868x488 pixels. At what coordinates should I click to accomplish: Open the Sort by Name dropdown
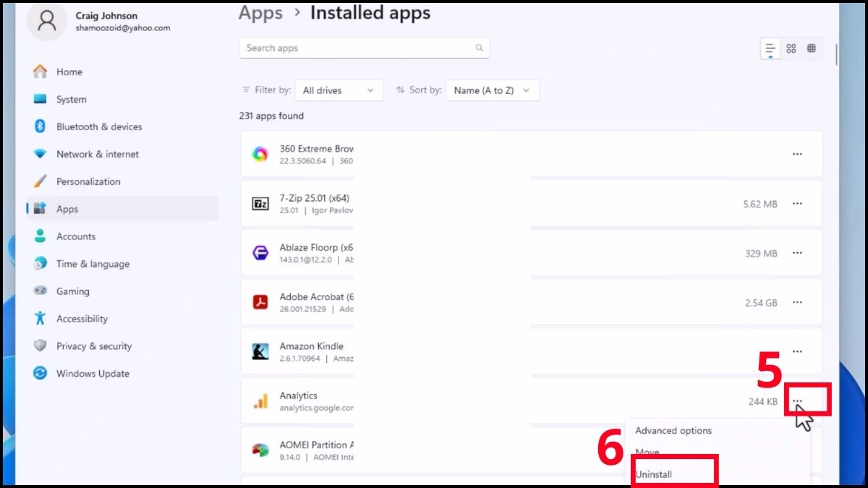(493, 90)
